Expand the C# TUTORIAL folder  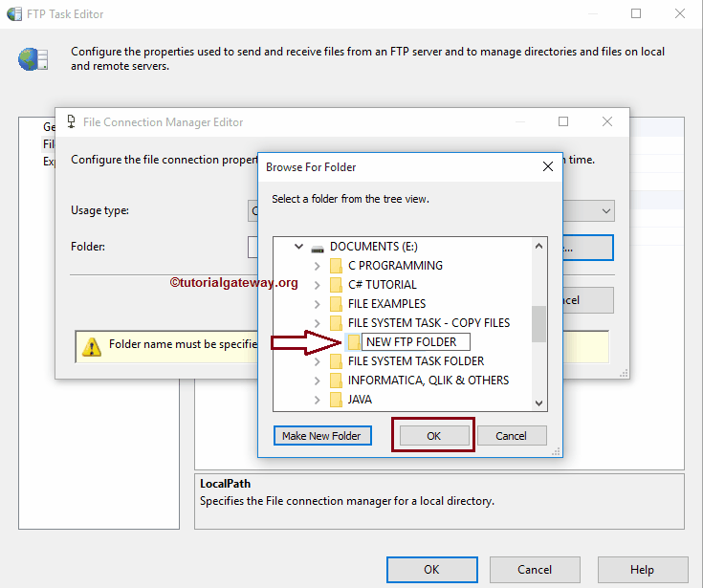point(317,285)
